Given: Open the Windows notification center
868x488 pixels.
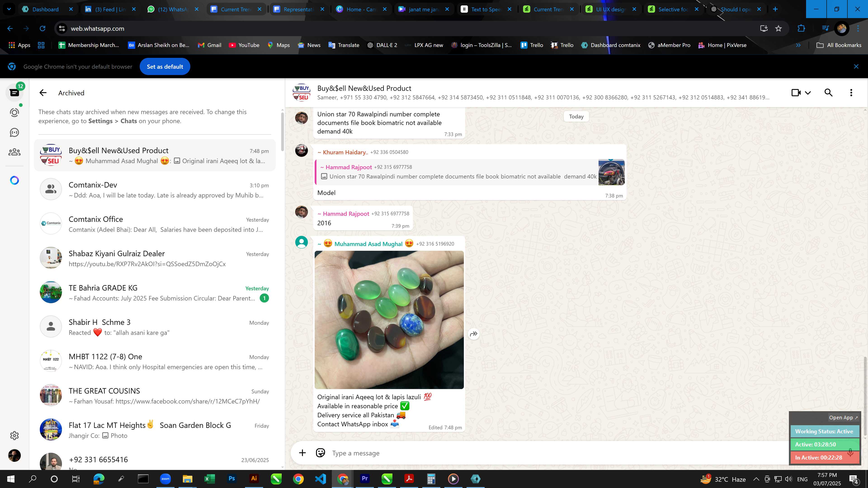Looking at the screenshot, I should pos(854,479).
